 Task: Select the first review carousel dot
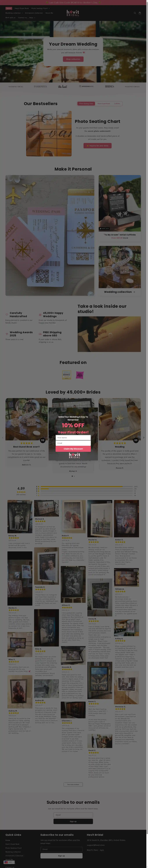pyautogui.click(x=72, y=476)
